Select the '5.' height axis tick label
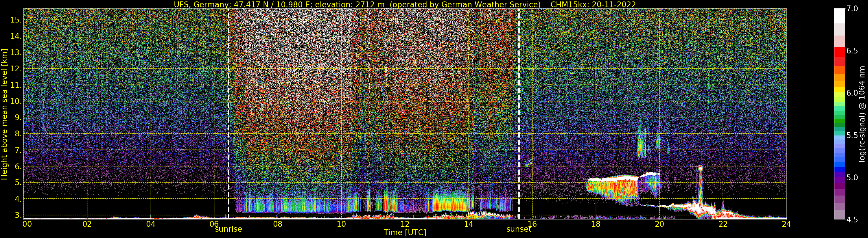868x238 pixels. coord(18,183)
